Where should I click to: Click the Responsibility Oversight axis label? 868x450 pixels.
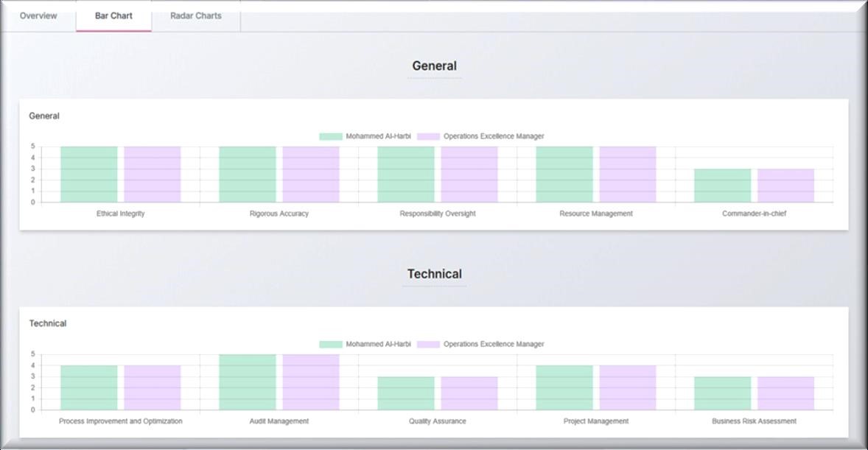438,214
